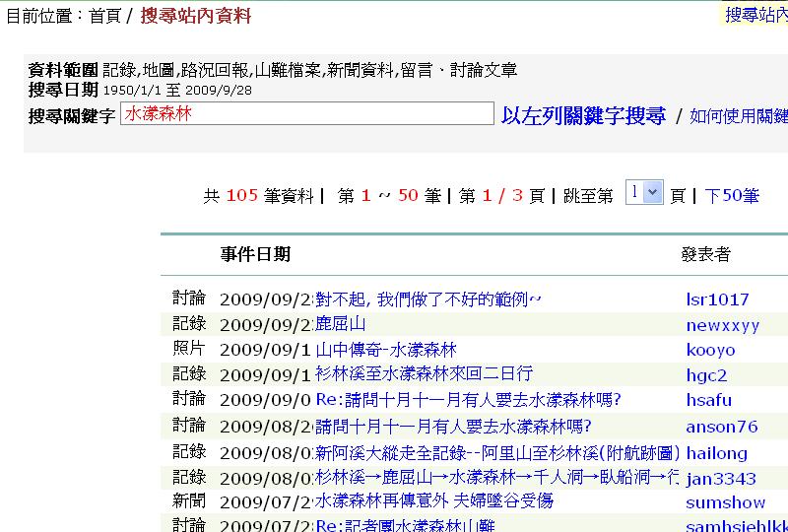View author hailong profile
788x532 pixels.
click(x=716, y=454)
